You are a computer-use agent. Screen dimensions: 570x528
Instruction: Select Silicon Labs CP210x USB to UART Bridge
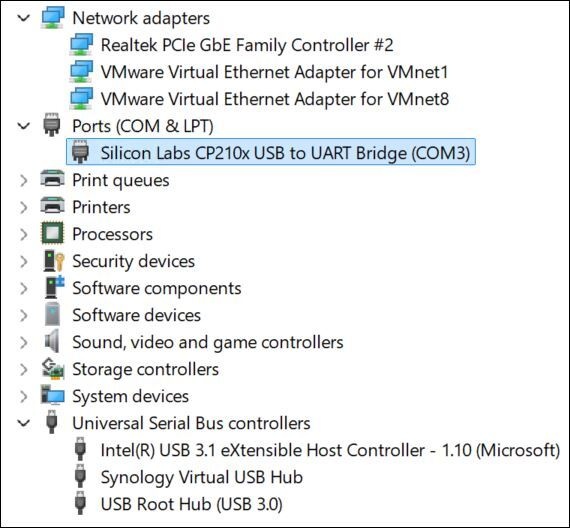(271, 152)
